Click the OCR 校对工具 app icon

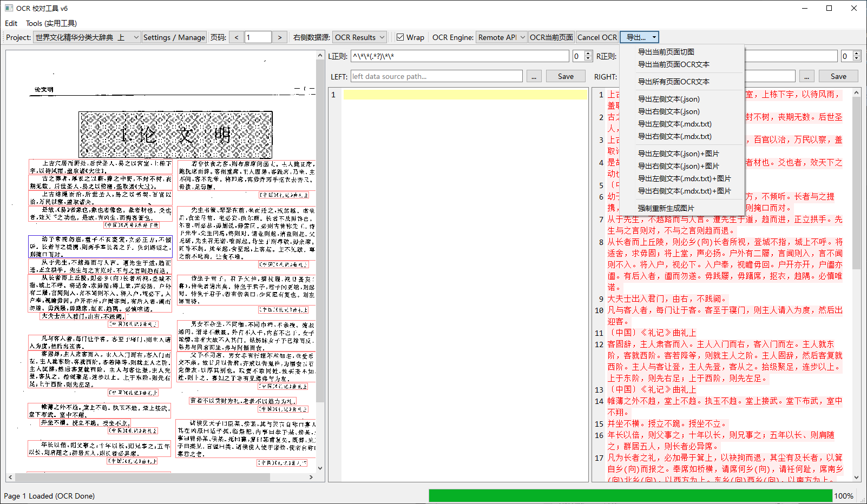[x=9, y=8]
